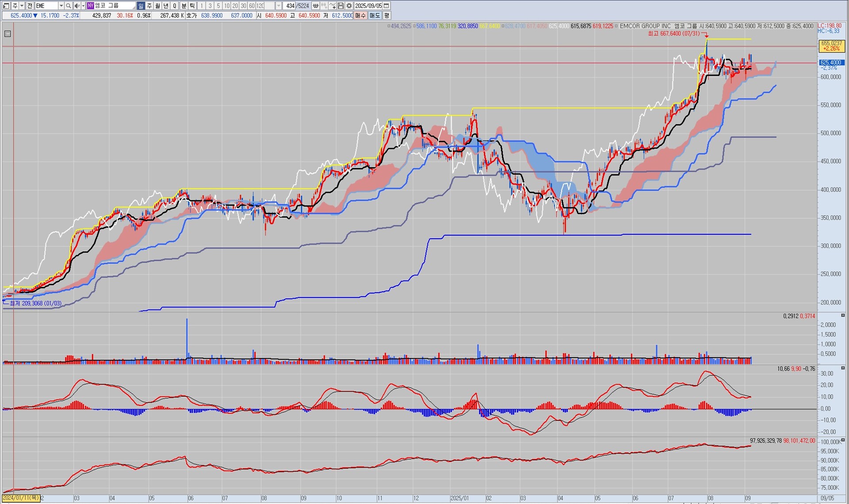
Task: Click the window layout icon at far left
Action: [x=6, y=6]
